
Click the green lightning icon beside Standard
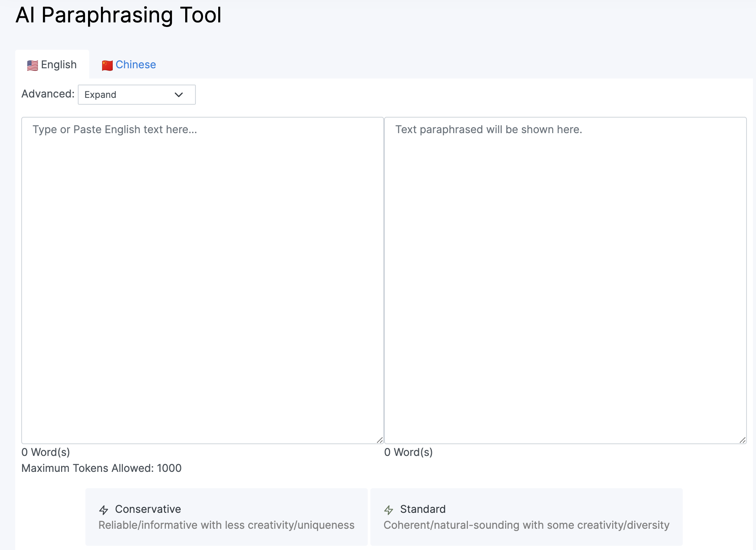tap(389, 510)
